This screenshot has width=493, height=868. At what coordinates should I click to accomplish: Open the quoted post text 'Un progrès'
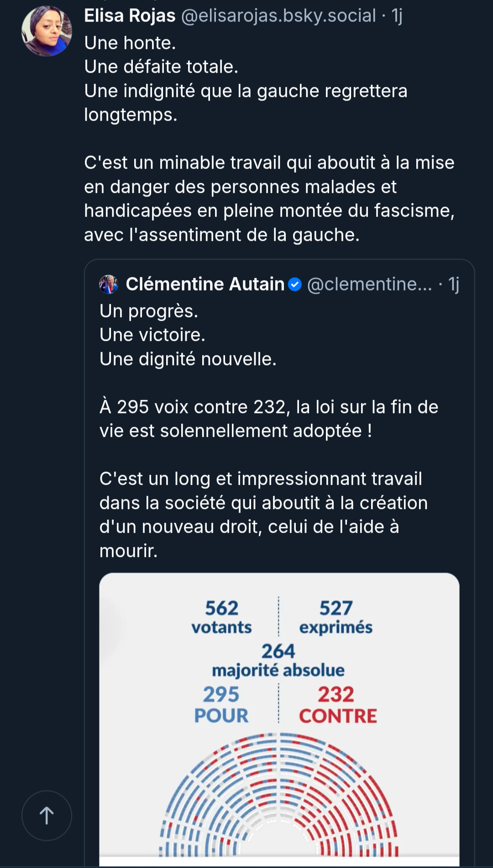[x=149, y=311]
